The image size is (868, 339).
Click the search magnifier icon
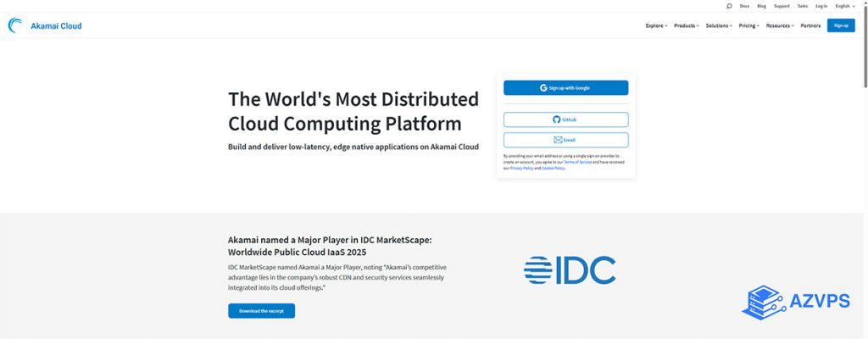[729, 6]
